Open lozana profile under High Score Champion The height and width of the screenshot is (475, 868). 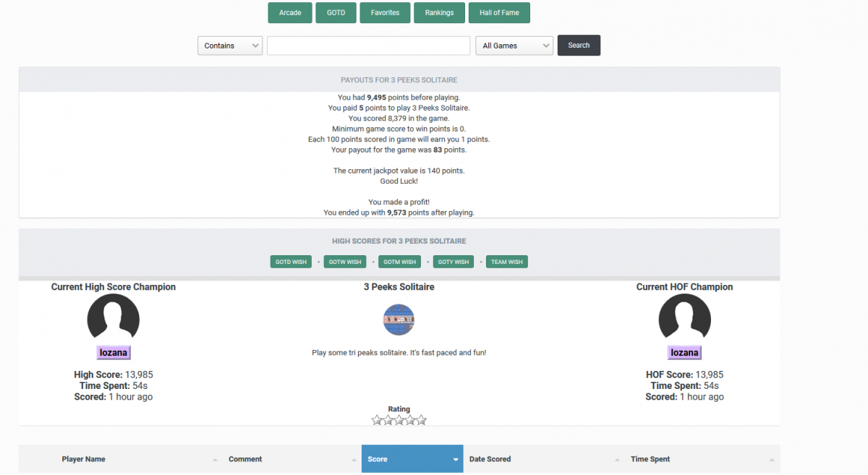pyautogui.click(x=113, y=353)
